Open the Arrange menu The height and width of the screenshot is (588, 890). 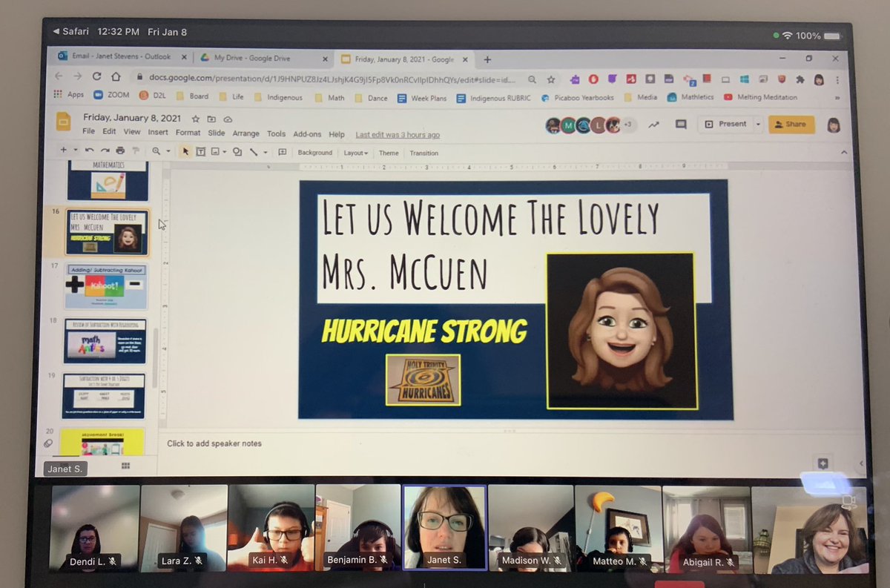[246, 133]
